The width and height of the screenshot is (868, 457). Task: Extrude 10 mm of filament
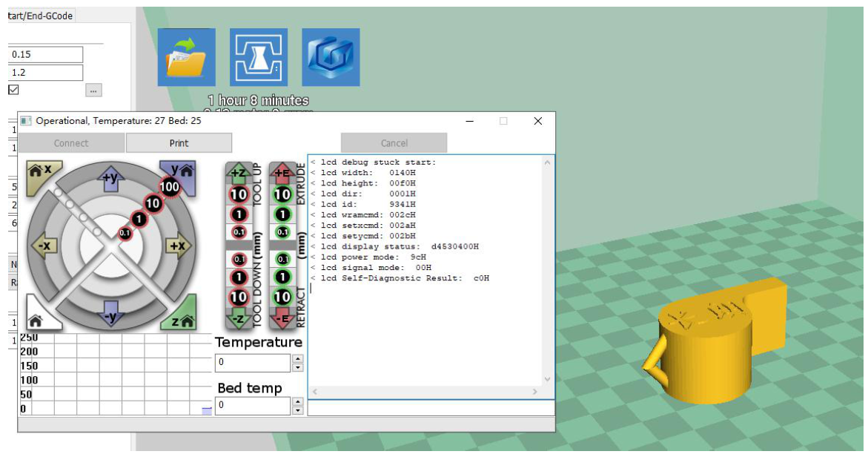tap(282, 194)
